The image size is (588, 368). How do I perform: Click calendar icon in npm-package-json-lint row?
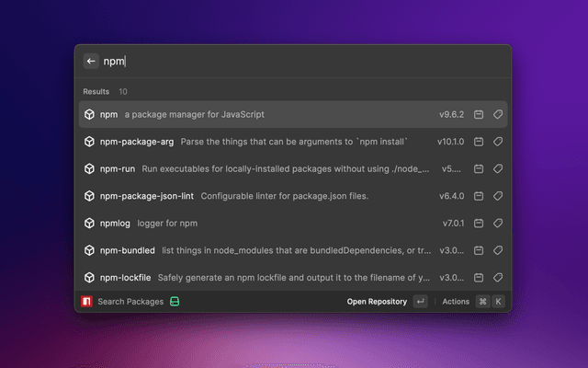479,196
